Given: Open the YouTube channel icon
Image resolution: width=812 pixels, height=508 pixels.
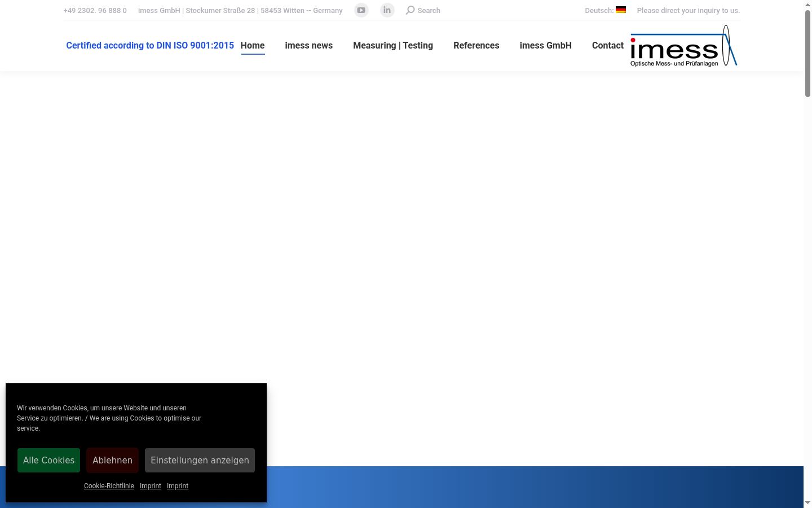Looking at the screenshot, I should [361, 10].
